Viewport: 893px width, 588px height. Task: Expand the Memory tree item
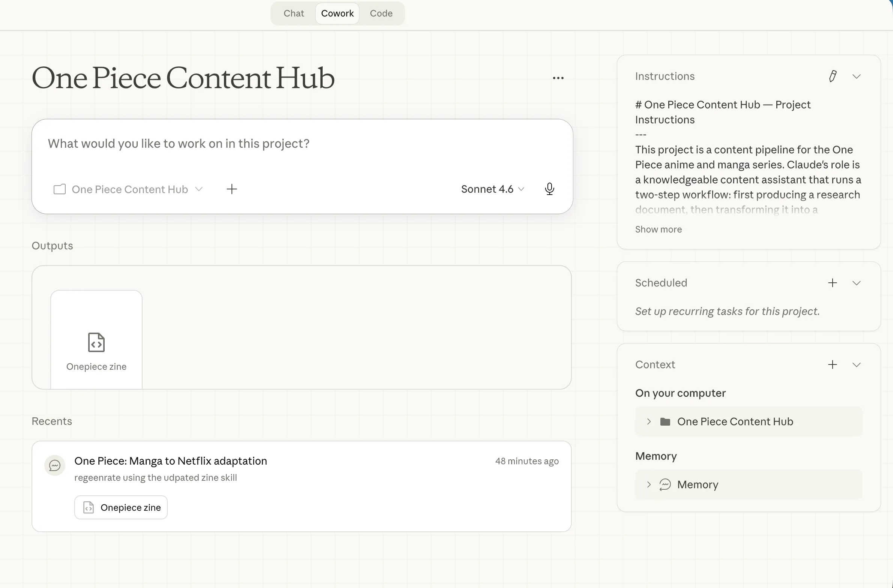click(649, 484)
